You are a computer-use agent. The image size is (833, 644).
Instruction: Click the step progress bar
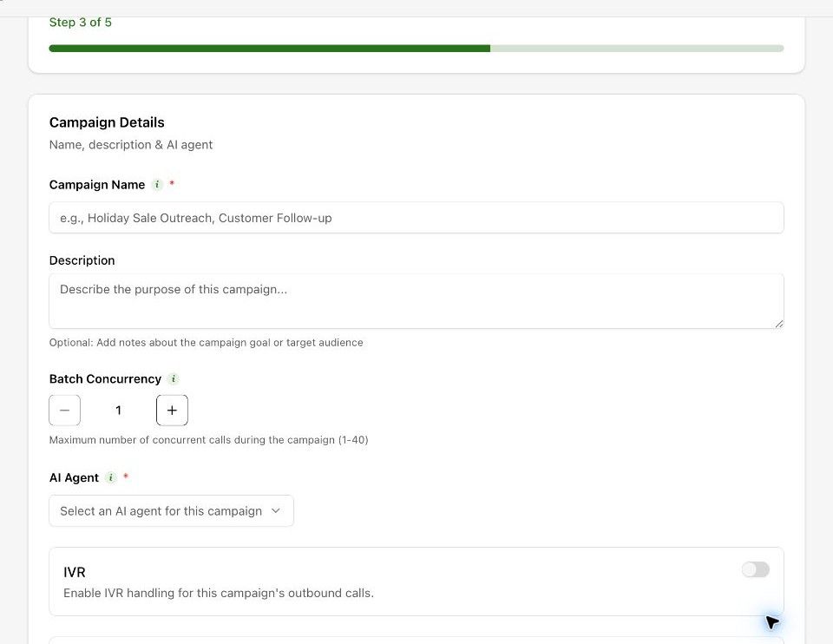click(x=416, y=49)
